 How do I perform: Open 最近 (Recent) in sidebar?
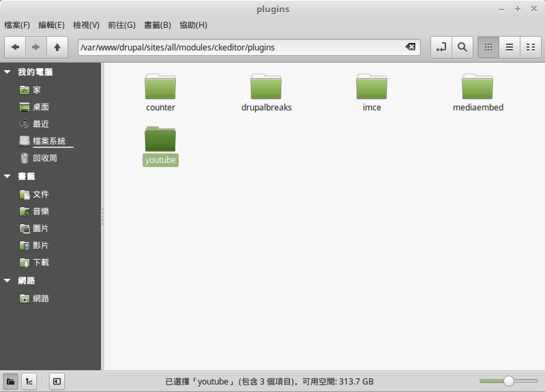tap(34, 124)
